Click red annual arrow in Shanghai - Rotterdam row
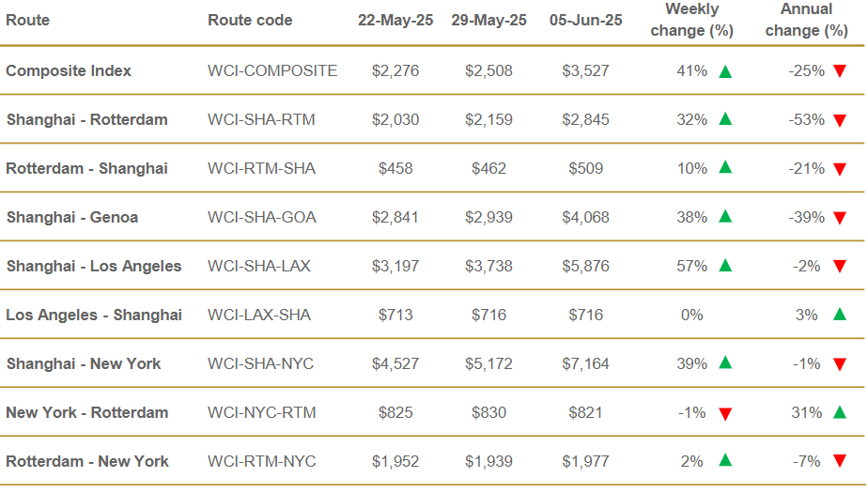This screenshot has width=868, height=493. pyautogui.click(x=840, y=120)
